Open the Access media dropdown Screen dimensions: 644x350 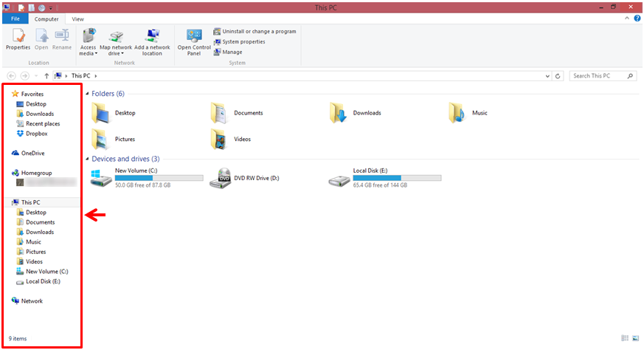tap(89, 42)
